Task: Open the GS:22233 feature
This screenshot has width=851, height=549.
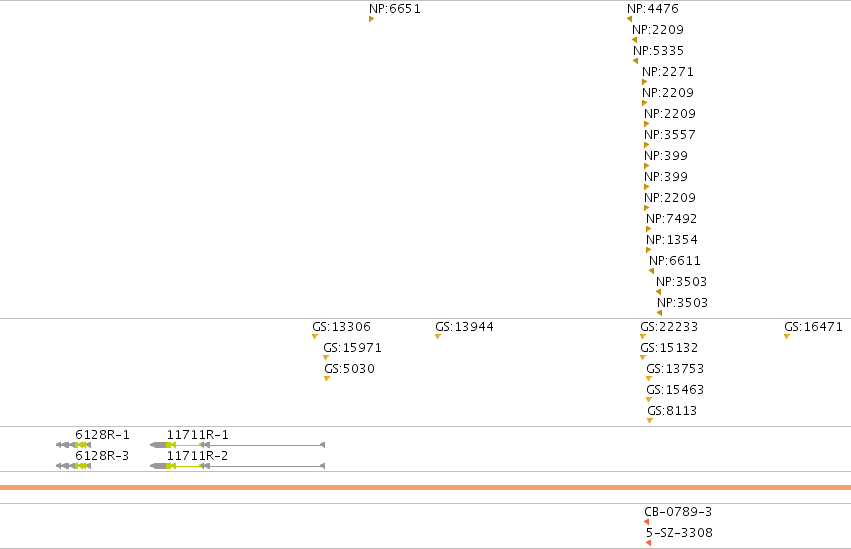Action: click(x=669, y=327)
